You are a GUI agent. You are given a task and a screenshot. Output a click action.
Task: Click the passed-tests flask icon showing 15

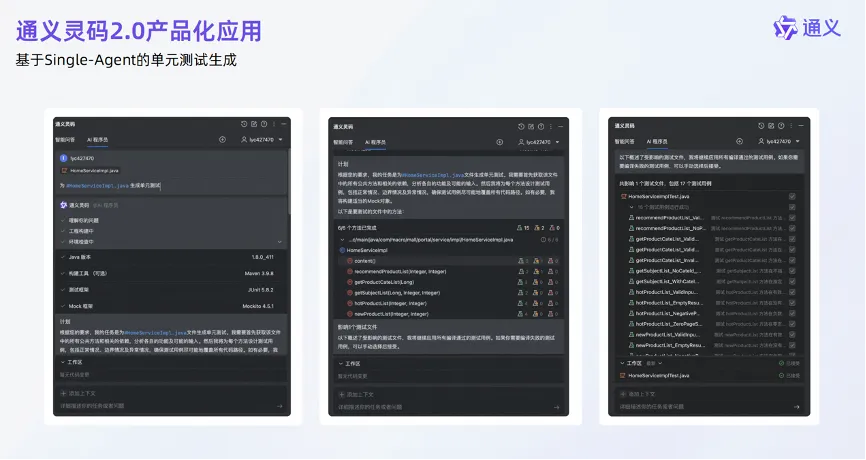tap(519, 228)
